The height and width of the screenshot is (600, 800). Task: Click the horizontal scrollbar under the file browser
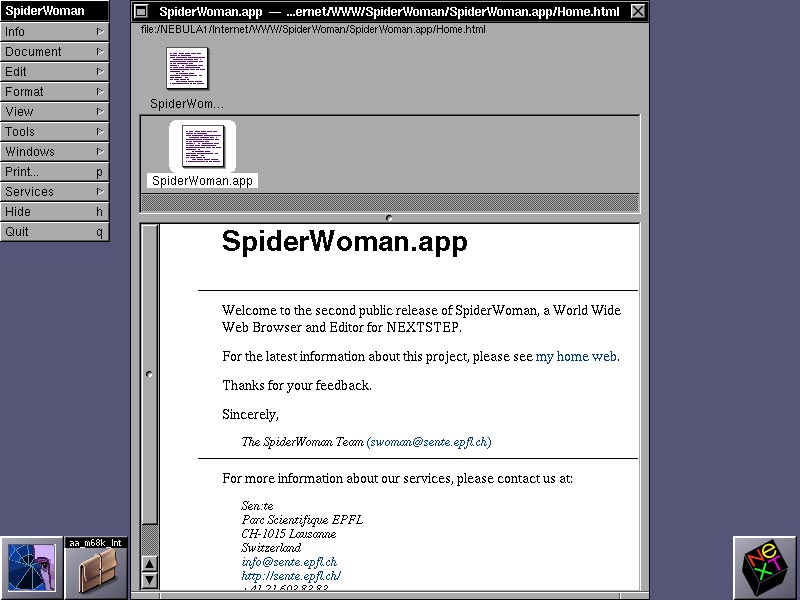[390, 203]
